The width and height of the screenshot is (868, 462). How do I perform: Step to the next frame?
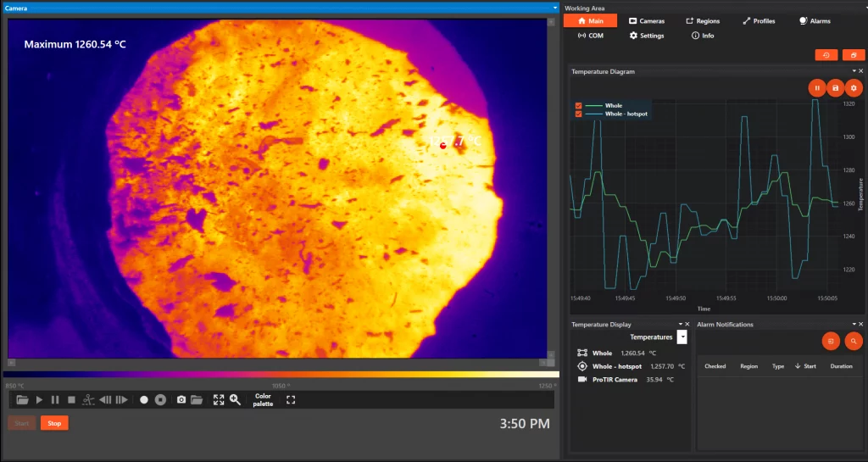point(122,399)
